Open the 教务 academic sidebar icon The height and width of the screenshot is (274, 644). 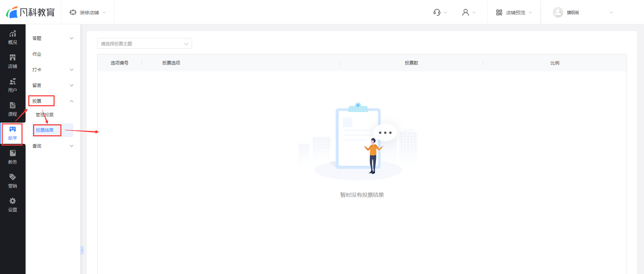13,153
